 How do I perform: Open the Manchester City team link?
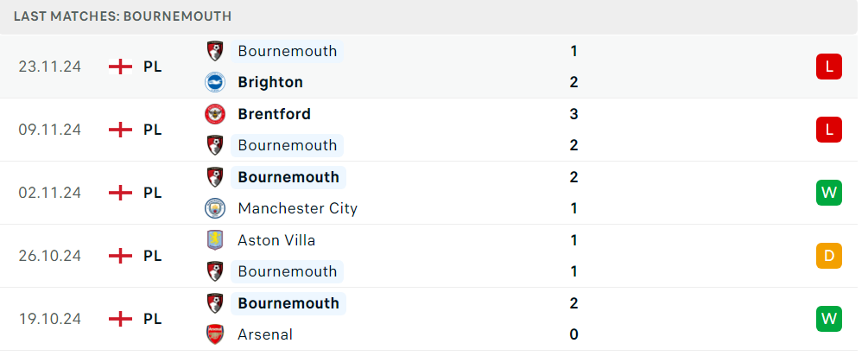pos(297,208)
